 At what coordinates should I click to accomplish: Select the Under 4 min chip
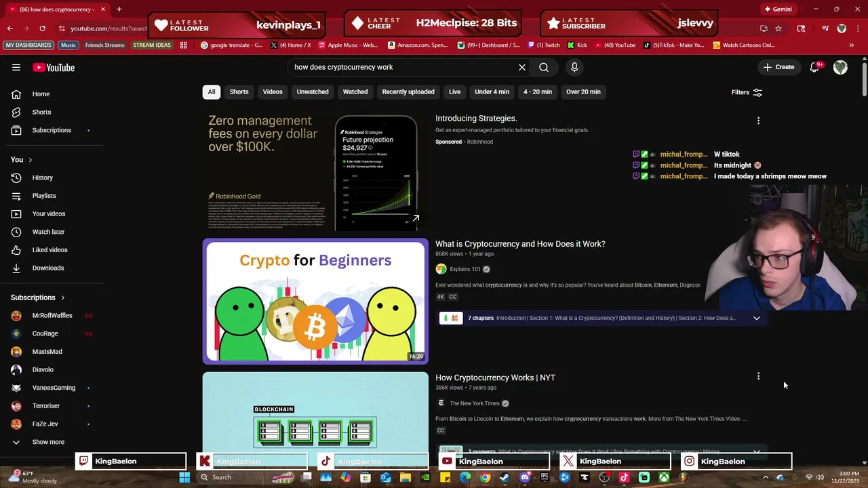(x=492, y=91)
